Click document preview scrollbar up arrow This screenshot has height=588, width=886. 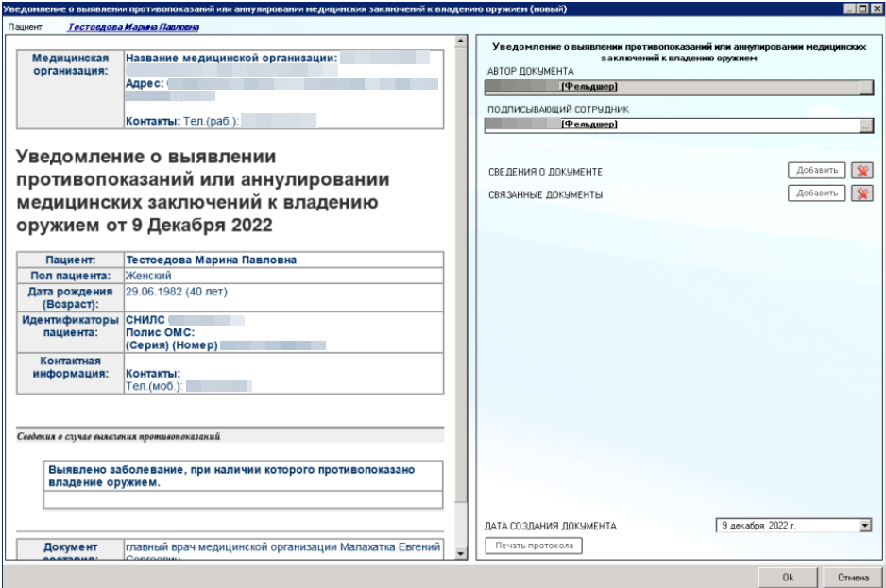pos(461,41)
